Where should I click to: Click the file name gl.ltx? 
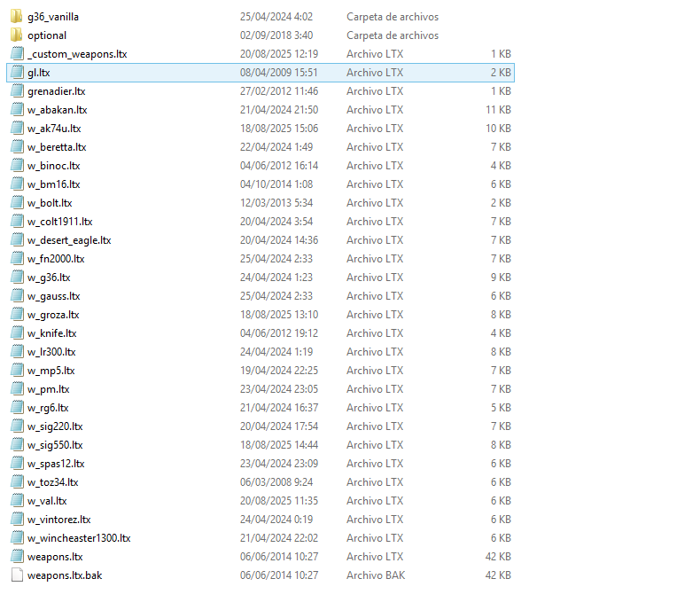38,73
